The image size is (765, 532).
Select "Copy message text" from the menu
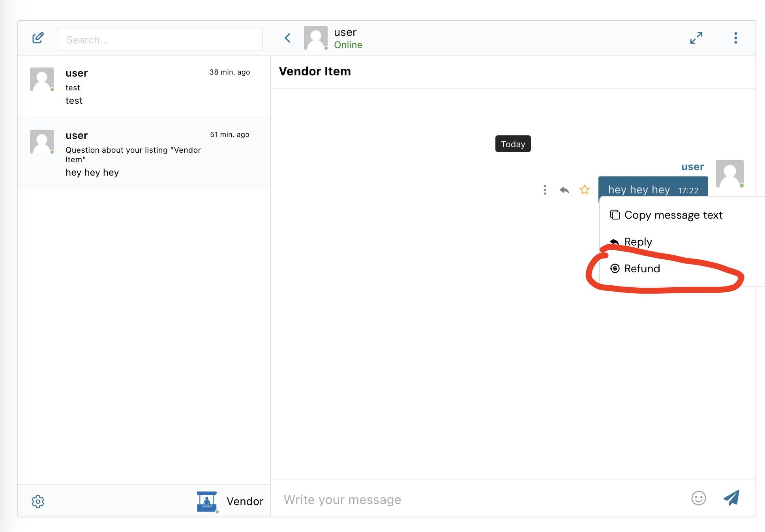tap(673, 215)
